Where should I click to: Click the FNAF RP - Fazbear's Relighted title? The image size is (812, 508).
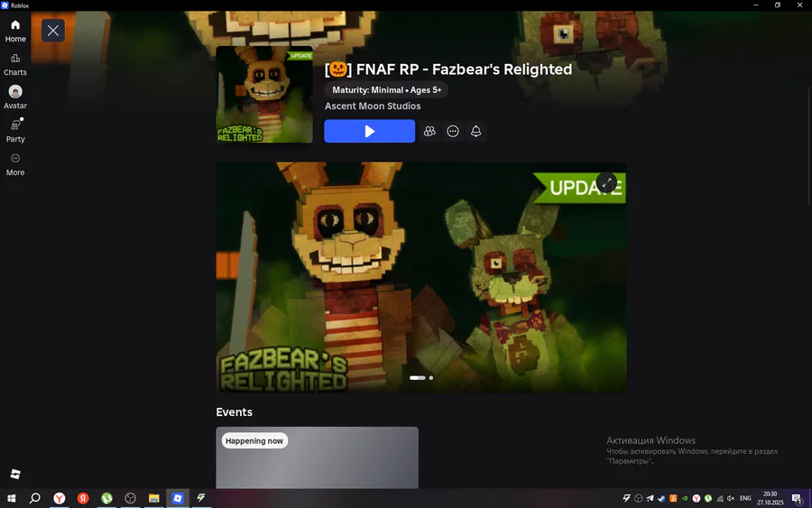point(448,69)
